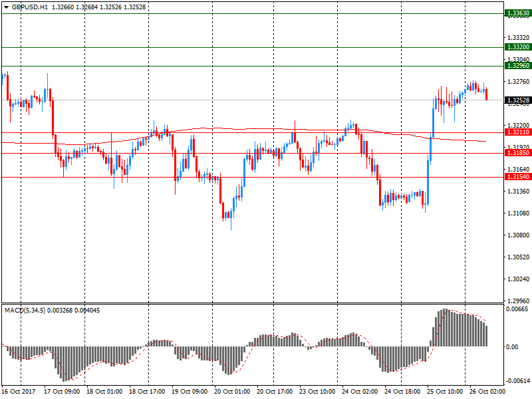Select the 18 Oct 01:00 time axis label

[104, 392]
